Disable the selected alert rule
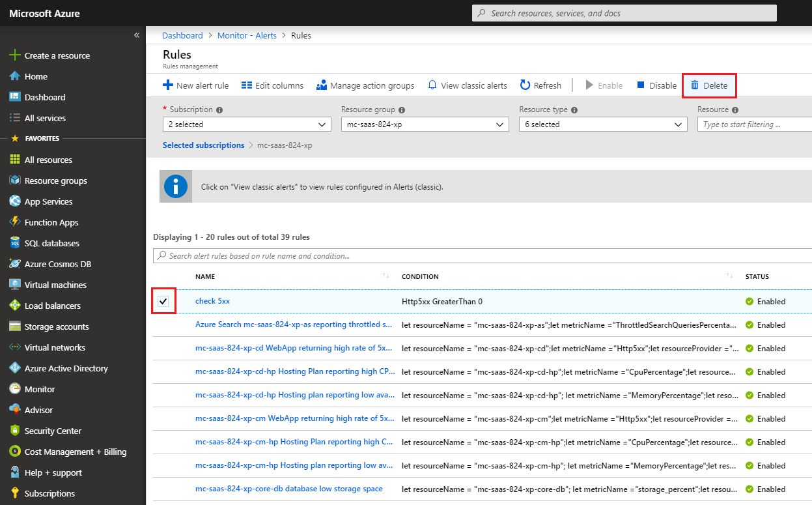 (x=656, y=85)
